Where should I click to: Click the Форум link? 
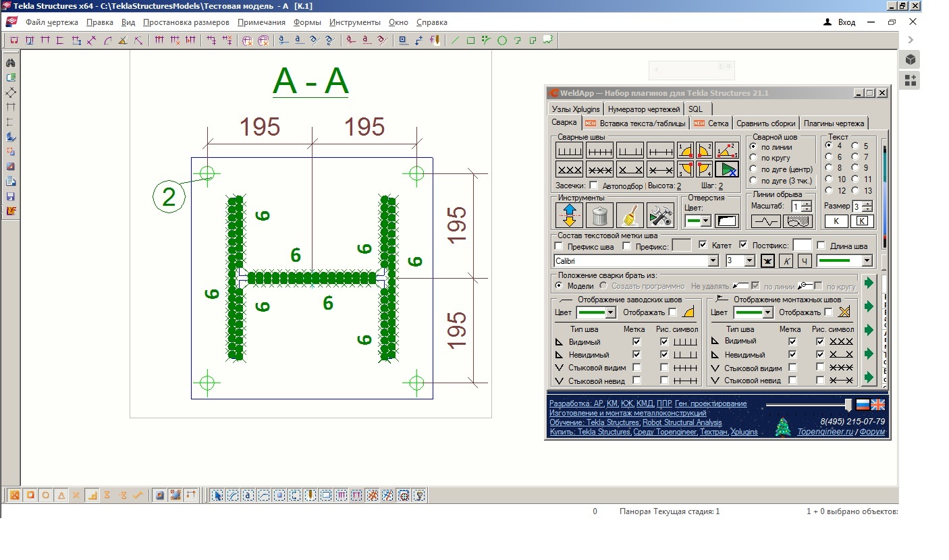pyautogui.click(x=872, y=432)
